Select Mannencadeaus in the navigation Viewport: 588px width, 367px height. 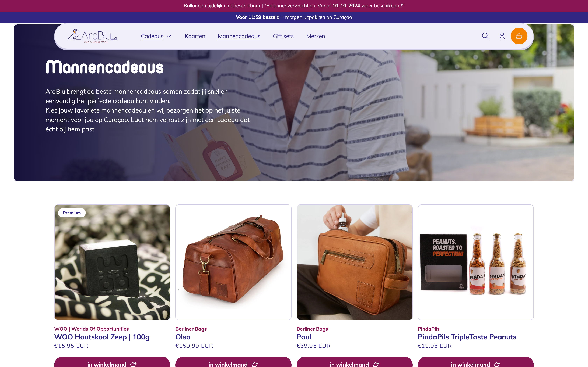point(239,36)
